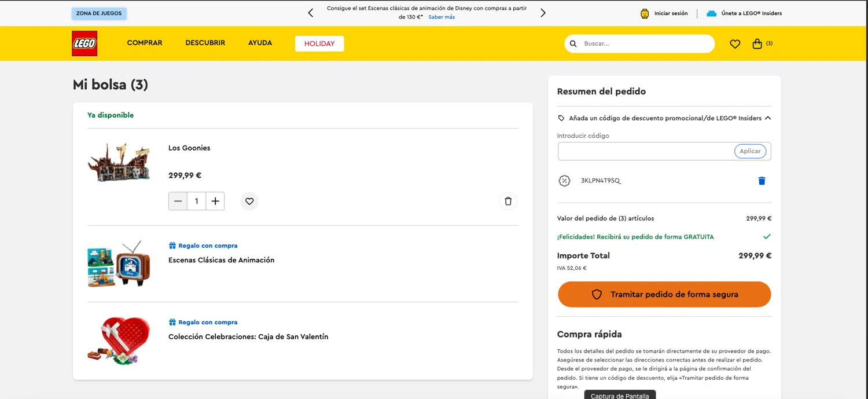Screen dimensions: 868x399
Task: Click the Los Goonies product title
Action: click(x=189, y=148)
